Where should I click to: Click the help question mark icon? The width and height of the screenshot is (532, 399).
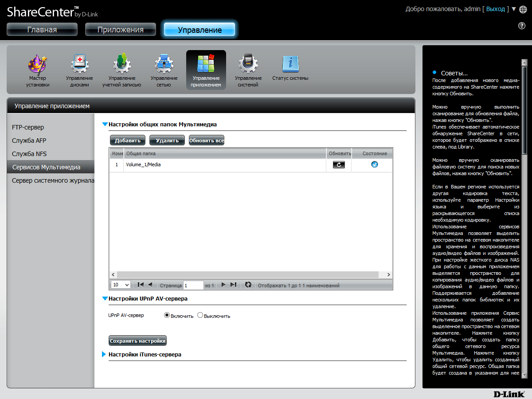point(522,26)
